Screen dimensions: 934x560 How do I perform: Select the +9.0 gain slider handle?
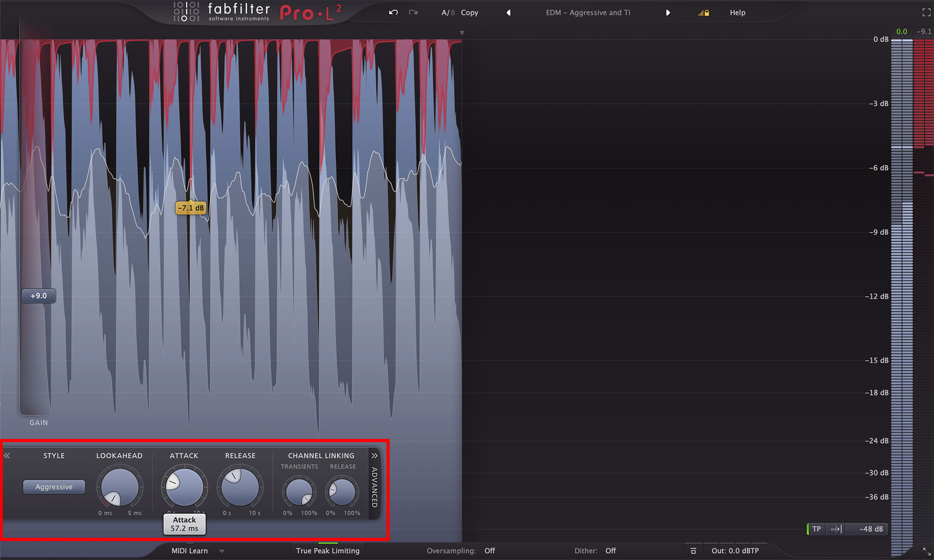tap(38, 296)
